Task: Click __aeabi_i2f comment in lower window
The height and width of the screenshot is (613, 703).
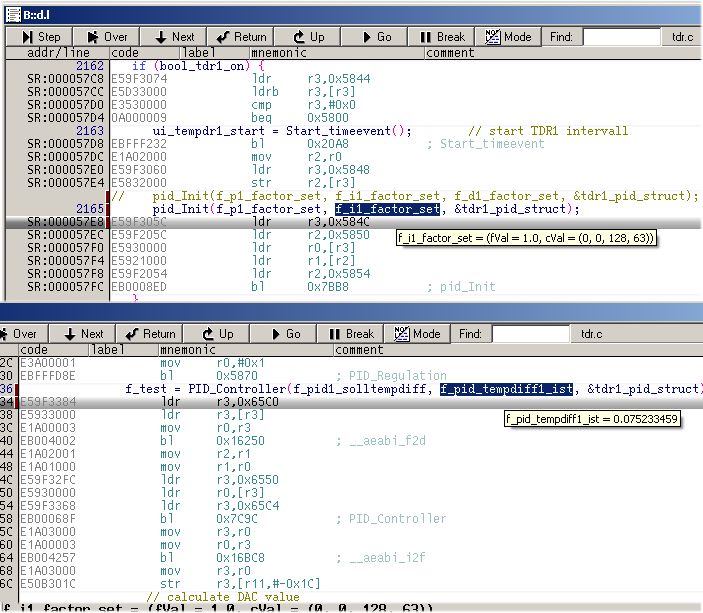Action: (387, 558)
